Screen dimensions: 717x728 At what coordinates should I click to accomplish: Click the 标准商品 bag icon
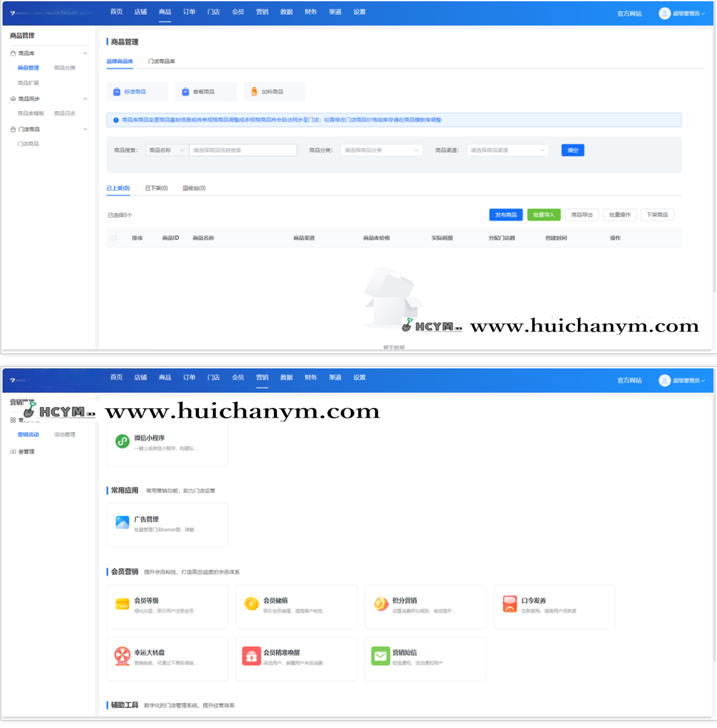[x=117, y=92]
